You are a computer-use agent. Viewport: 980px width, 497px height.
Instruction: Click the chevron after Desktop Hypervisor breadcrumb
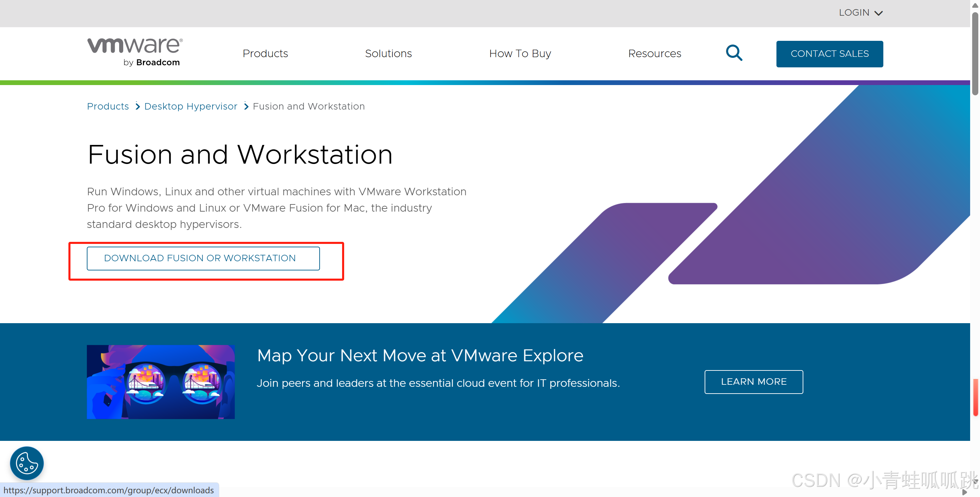(246, 106)
